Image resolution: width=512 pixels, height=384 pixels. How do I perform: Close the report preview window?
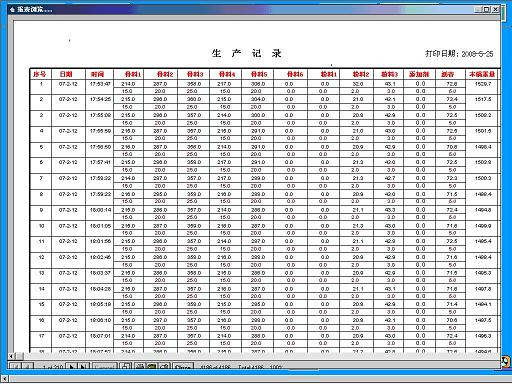pyautogui.click(x=495, y=9)
